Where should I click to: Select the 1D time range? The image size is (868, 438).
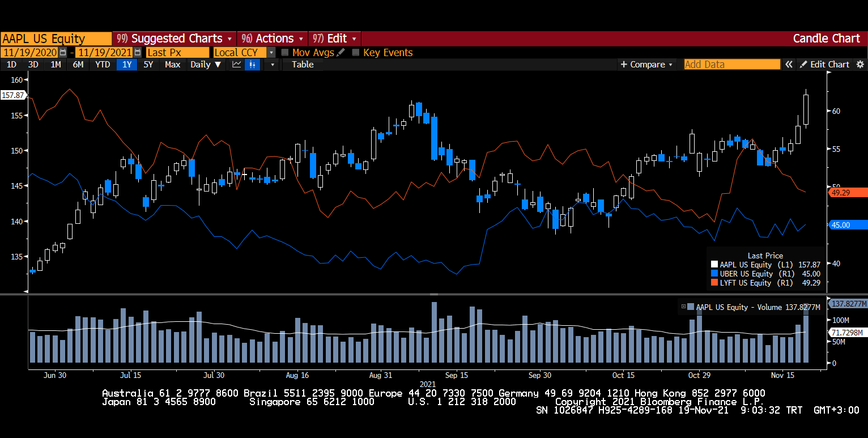(x=11, y=65)
